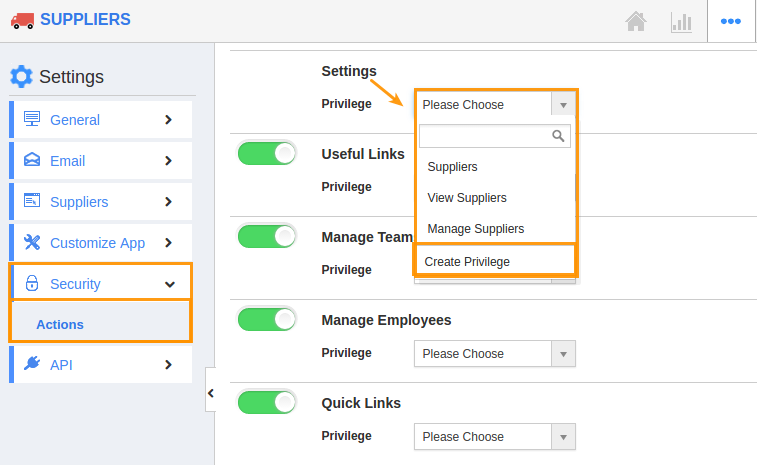
Task: Toggle the Useful Links switch
Action: pyautogui.click(x=267, y=153)
